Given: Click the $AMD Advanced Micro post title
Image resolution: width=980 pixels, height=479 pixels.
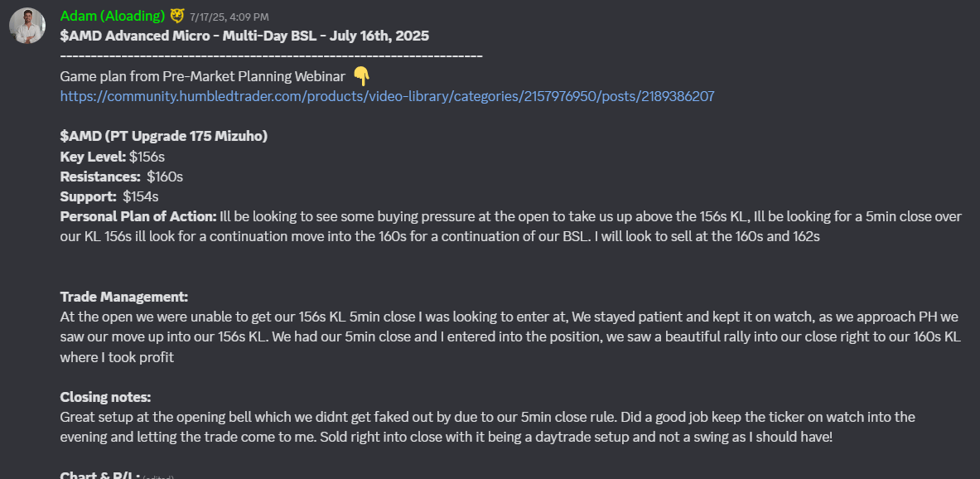Looking at the screenshot, I should point(244,36).
